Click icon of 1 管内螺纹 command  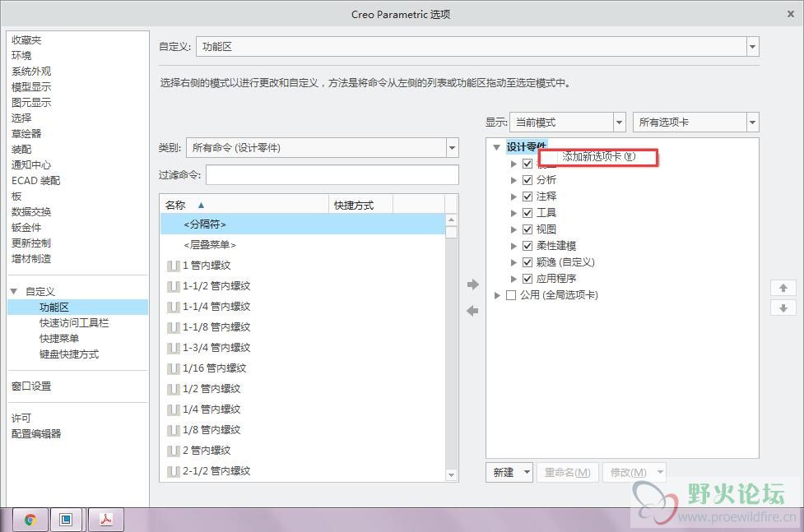pos(174,266)
